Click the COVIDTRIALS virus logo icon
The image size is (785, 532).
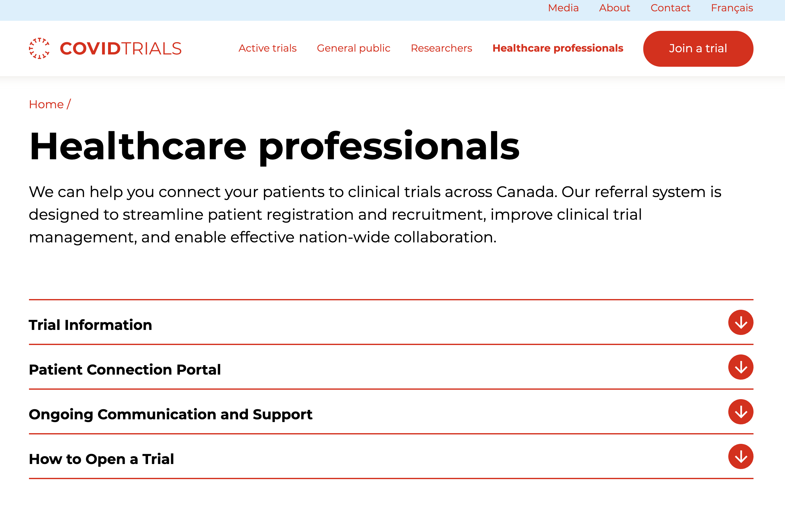tap(39, 48)
